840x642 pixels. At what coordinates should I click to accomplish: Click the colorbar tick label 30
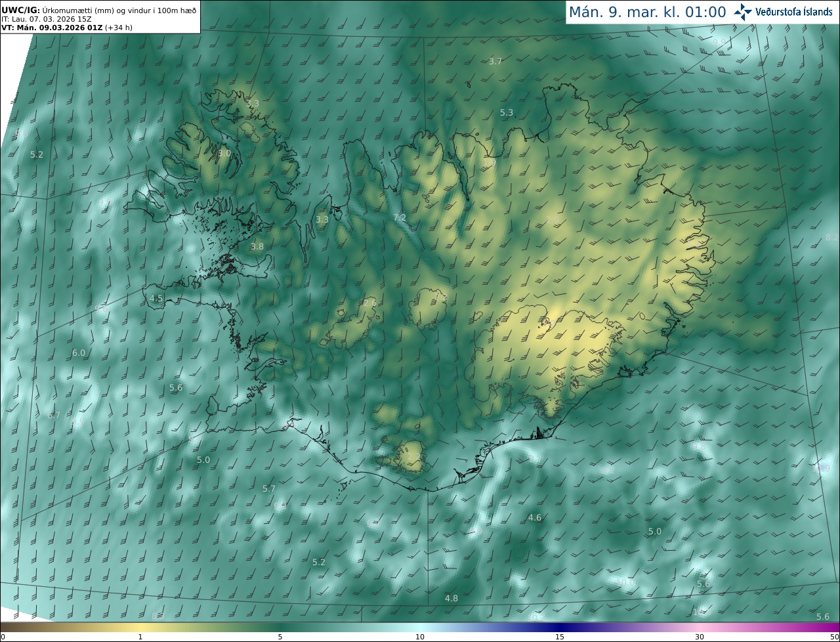click(700, 637)
